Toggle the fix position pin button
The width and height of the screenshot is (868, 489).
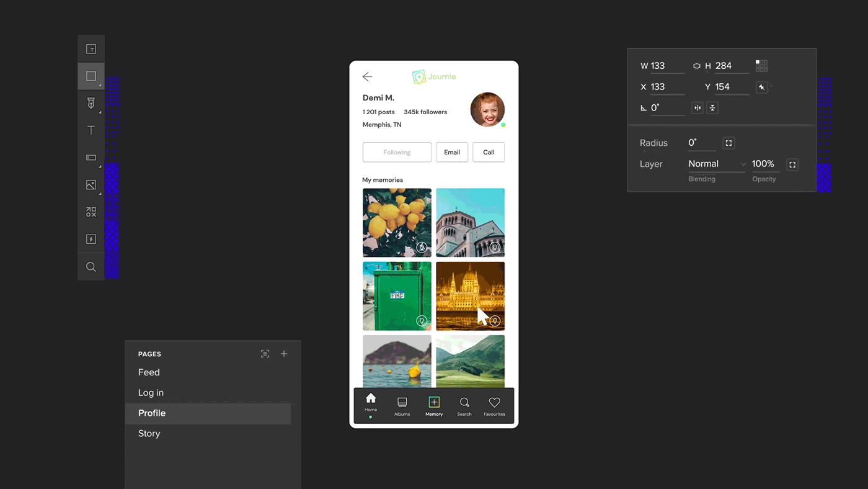762,87
